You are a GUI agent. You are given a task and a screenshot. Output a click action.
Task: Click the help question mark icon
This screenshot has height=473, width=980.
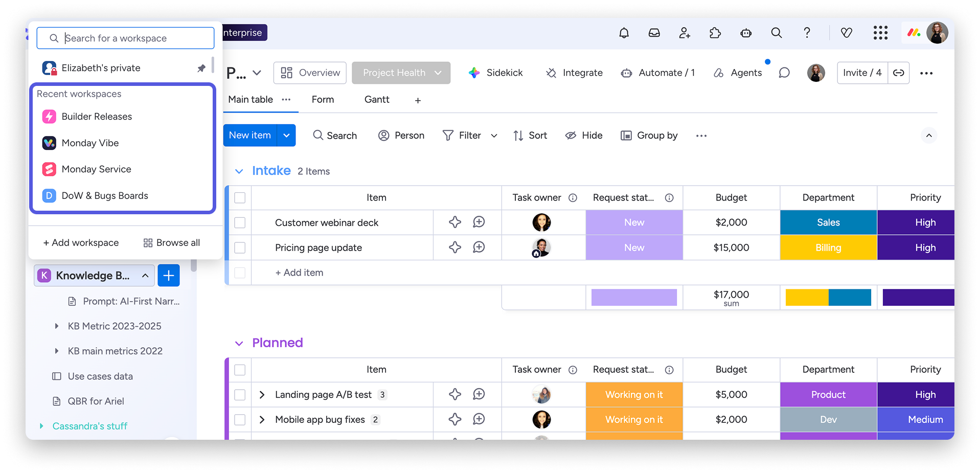click(x=807, y=33)
